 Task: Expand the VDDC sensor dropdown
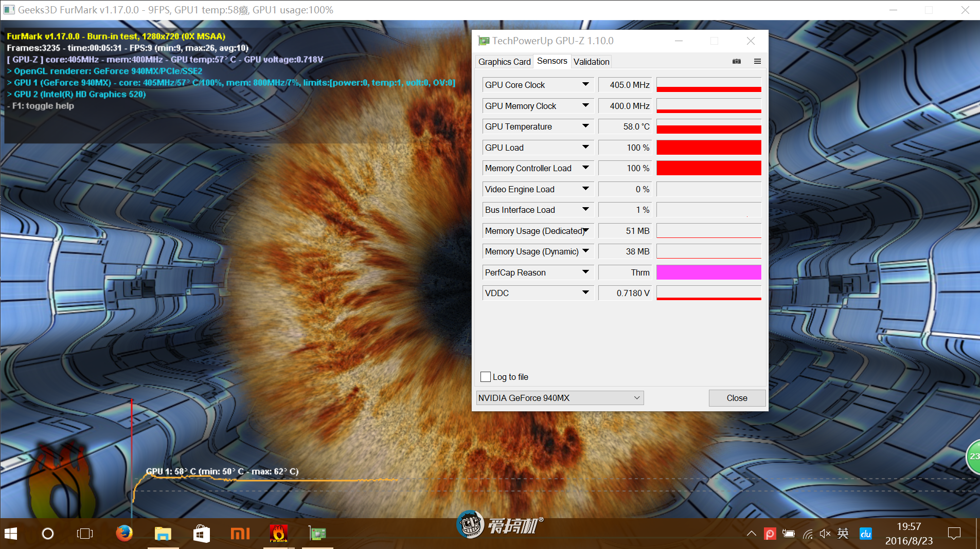click(585, 293)
